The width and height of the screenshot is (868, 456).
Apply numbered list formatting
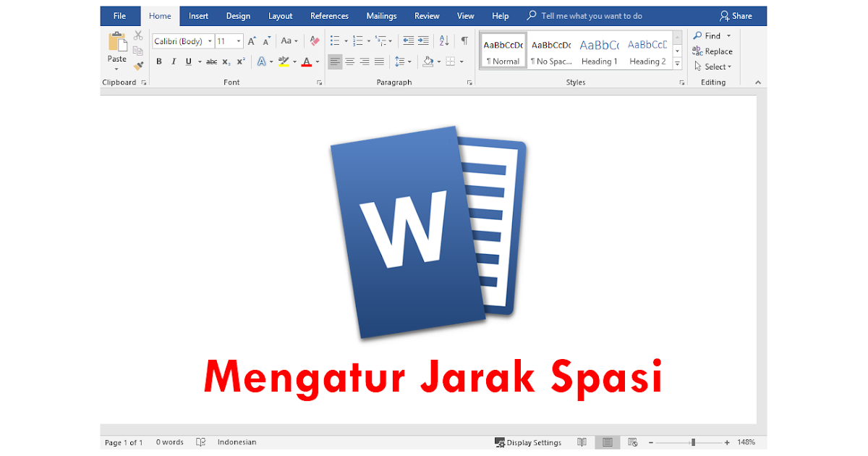(357, 41)
